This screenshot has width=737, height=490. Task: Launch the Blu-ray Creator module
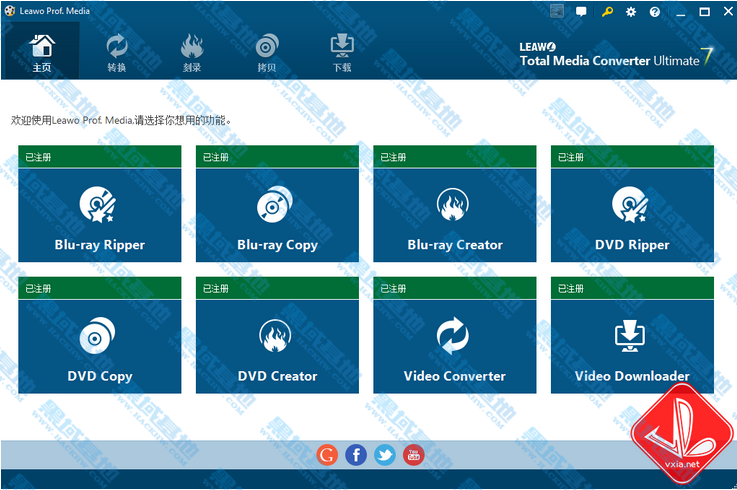click(x=455, y=215)
